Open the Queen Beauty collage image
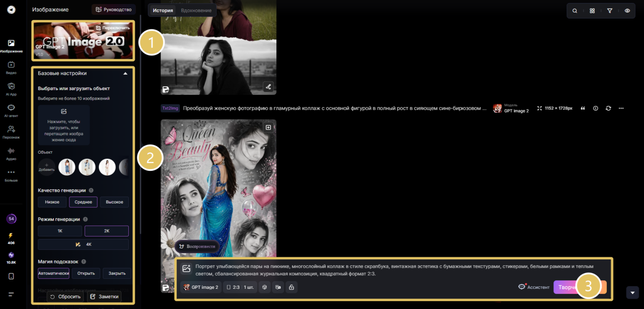 219,206
